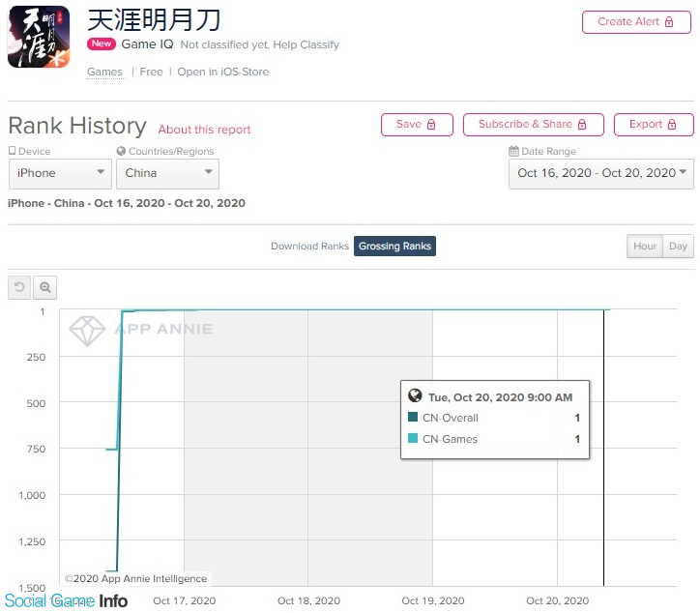The width and height of the screenshot is (700, 613).
Task: Switch to Download Ranks tab
Action: pyautogui.click(x=309, y=246)
